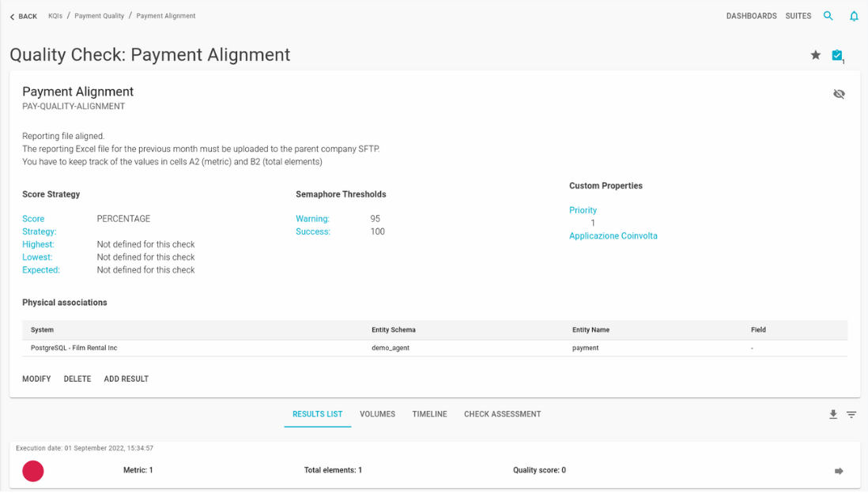Click the Highest label
Screen dimensions: 868x493
38,245
